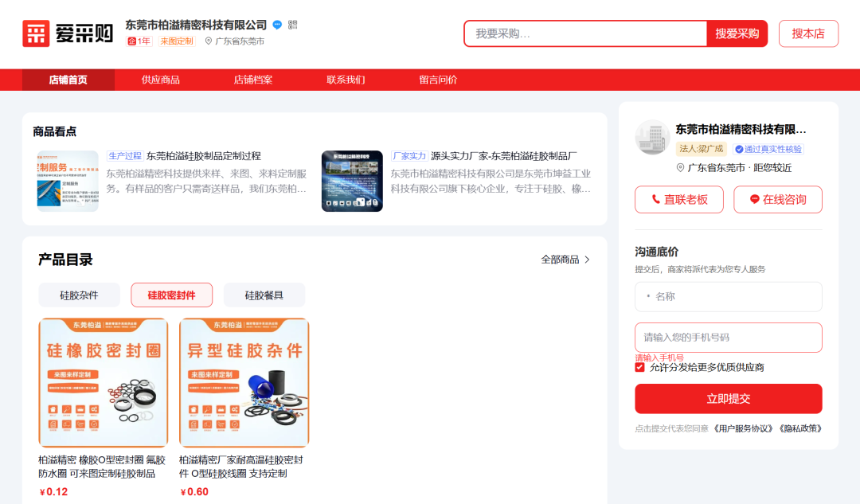Go to 店铺首页 tab
Viewport: 860px width, 504px height.
tap(68, 80)
